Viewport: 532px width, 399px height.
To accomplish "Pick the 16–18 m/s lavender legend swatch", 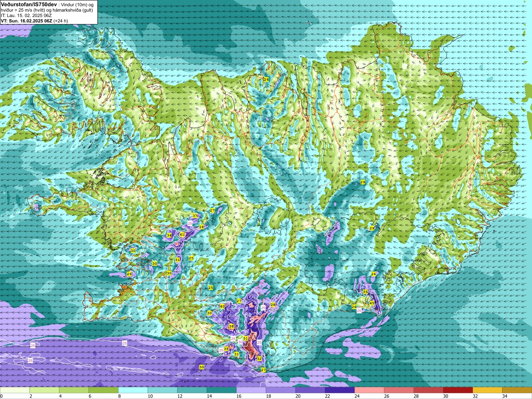I will [251, 390].
